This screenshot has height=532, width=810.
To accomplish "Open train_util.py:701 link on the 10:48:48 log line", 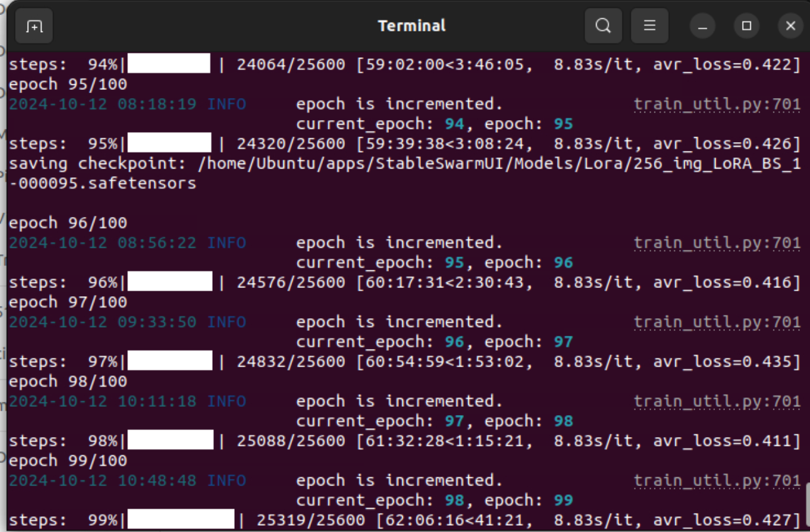I will tap(717, 480).
